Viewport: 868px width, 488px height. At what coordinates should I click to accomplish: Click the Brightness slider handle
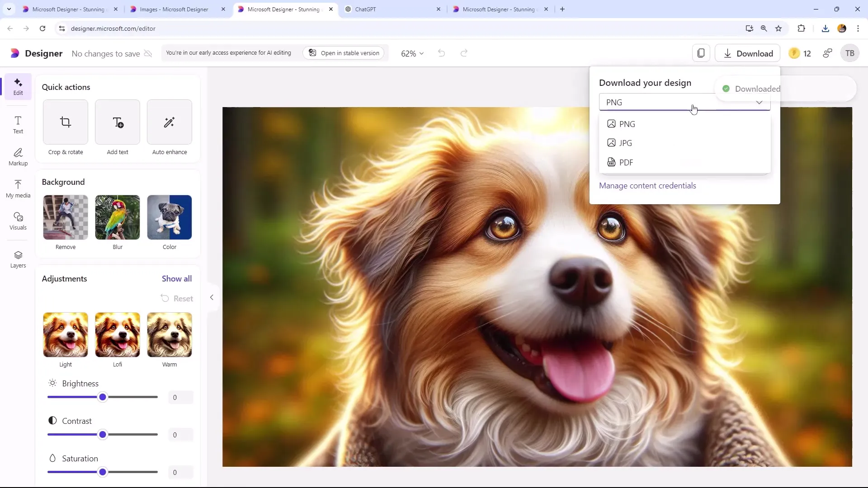point(103,397)
